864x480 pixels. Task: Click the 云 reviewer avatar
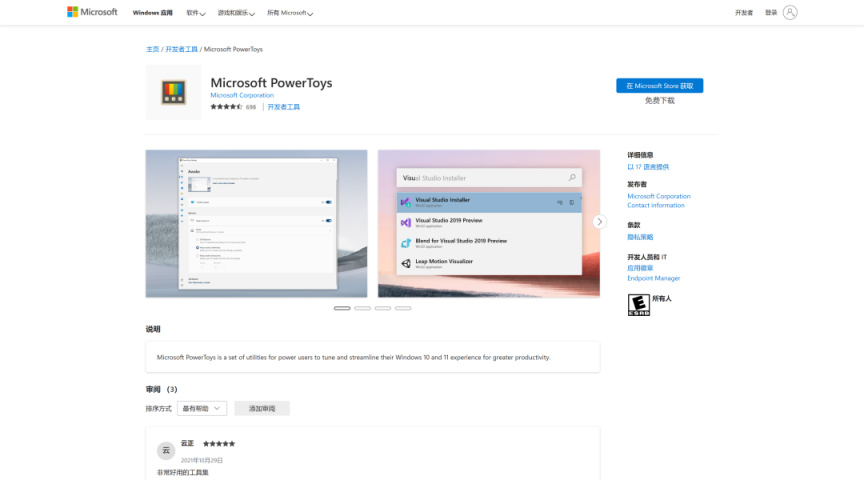pos(166,450)
